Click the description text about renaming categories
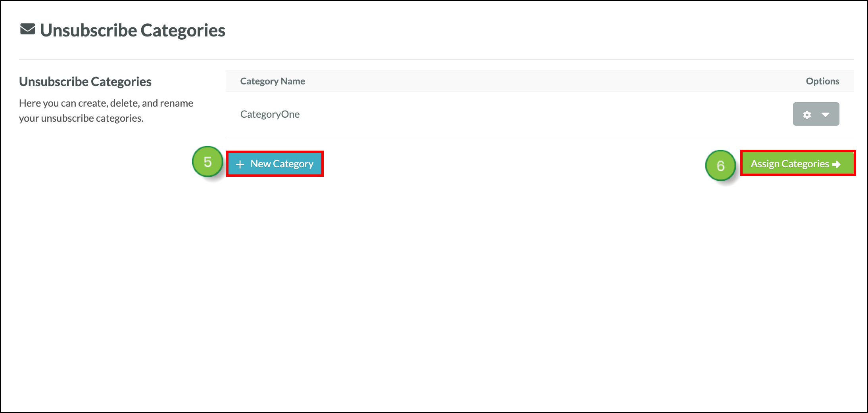The width and height of the screenshot is (868, 413). point(106,111)
